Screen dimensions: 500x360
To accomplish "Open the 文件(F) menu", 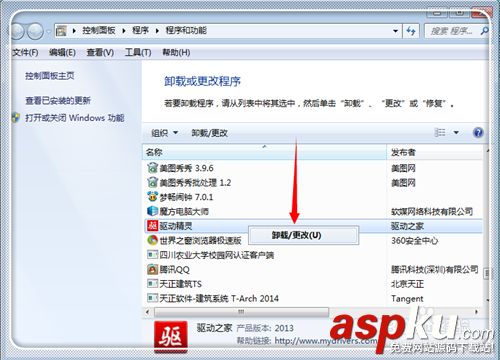I will [x=25, y=52].
